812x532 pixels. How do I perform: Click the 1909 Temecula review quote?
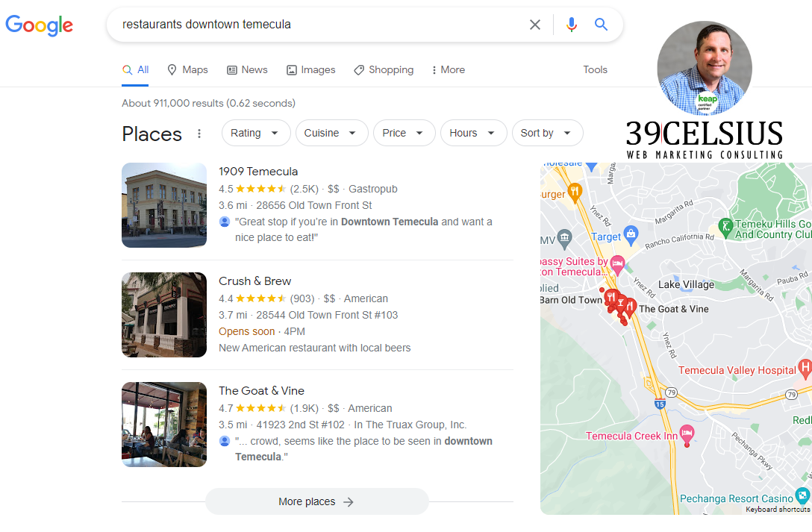click(x=363, y=230)
